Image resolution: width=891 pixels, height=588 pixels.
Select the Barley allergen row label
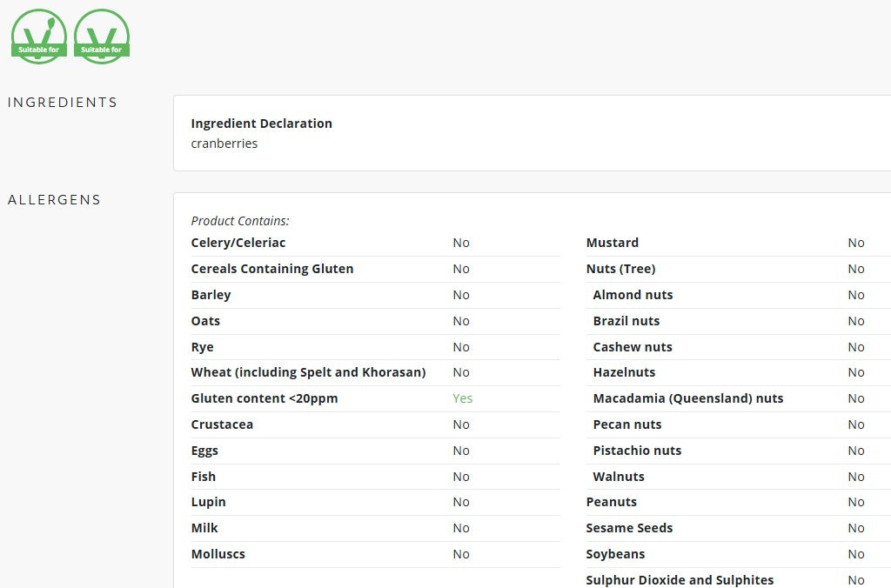(211, 295)
